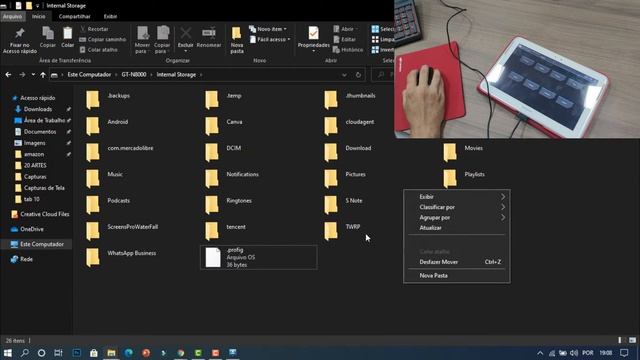Select the Movies folder

pyautogui.click(x=463, y=152)
